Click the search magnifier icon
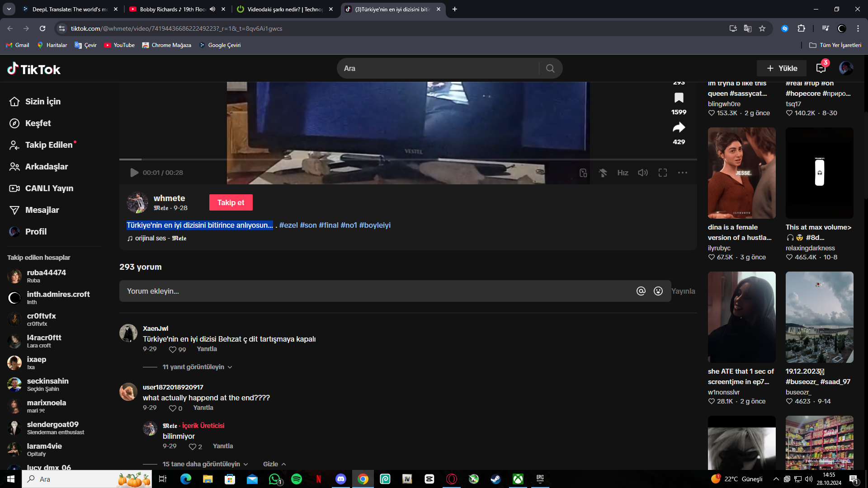The width and height of the screenshot is (868, 488). (550, 68)
